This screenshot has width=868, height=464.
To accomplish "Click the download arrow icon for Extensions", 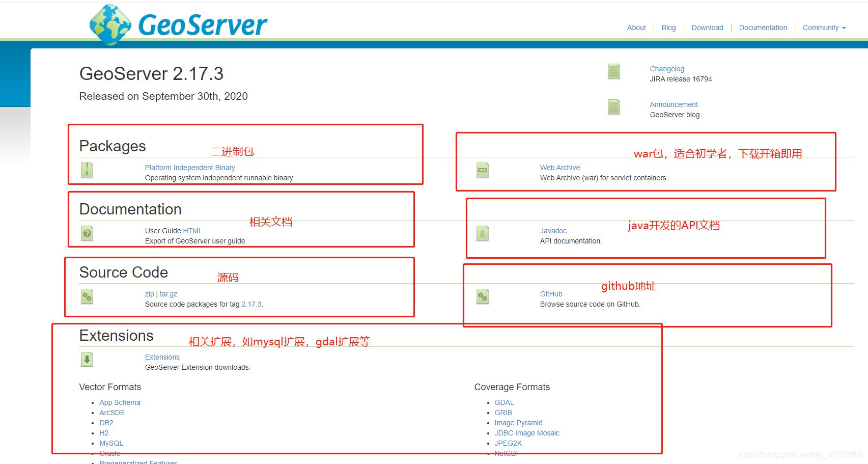I will 87,360.
